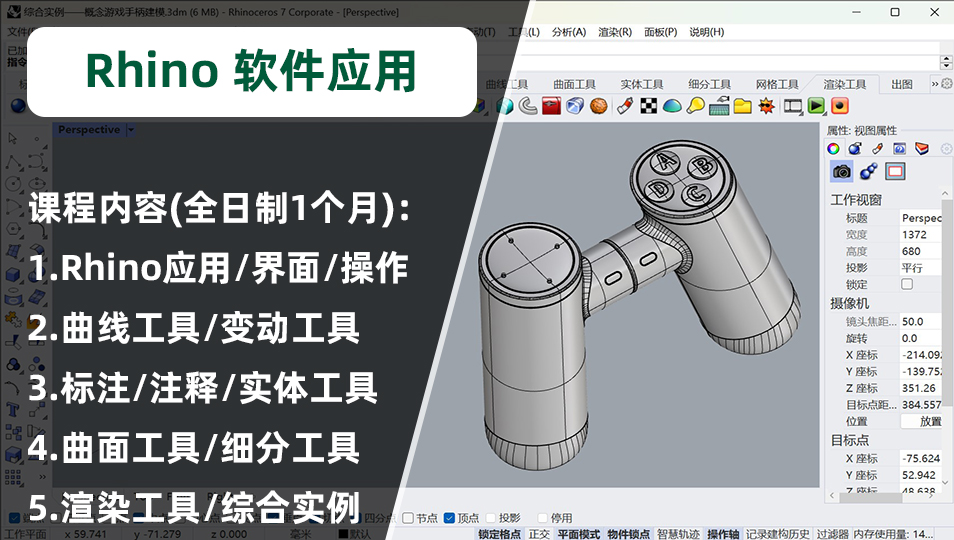Viewport: 954px width, 540px height.
Task: Click the cyan shaded box render icon
Action: point(505,106)
